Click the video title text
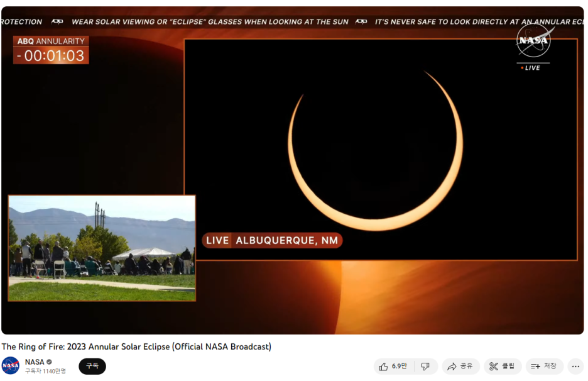 (136, 346)
